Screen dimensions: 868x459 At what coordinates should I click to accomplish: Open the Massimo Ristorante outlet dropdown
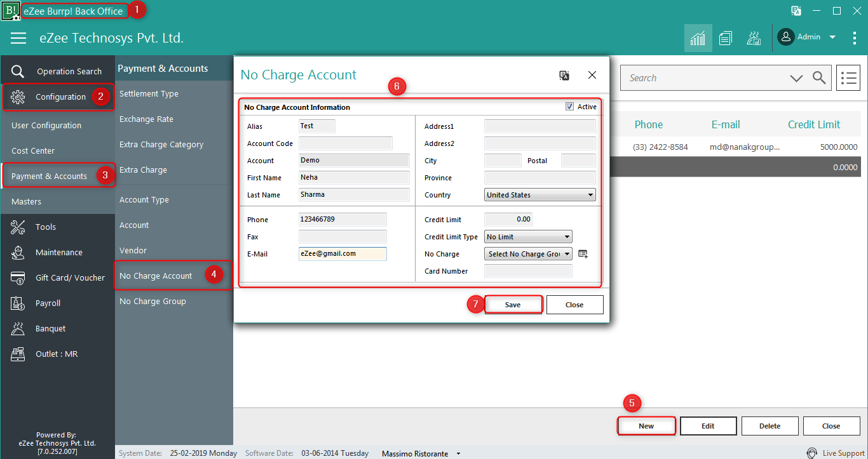click(459, 454)
